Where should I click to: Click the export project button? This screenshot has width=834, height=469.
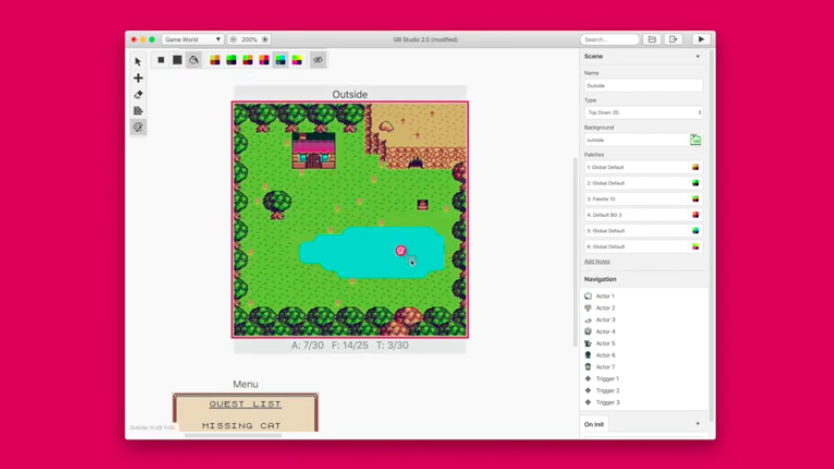pos(673,39)
